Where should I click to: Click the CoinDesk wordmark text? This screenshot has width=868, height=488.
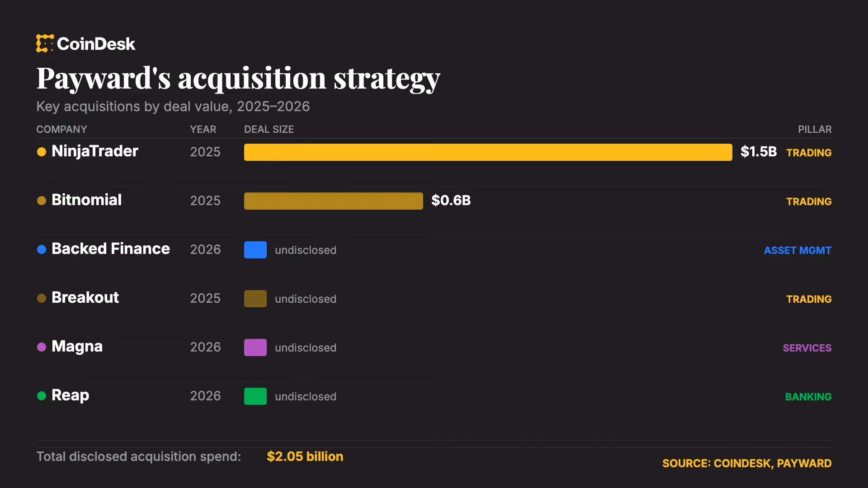click(x=96, y=44)
